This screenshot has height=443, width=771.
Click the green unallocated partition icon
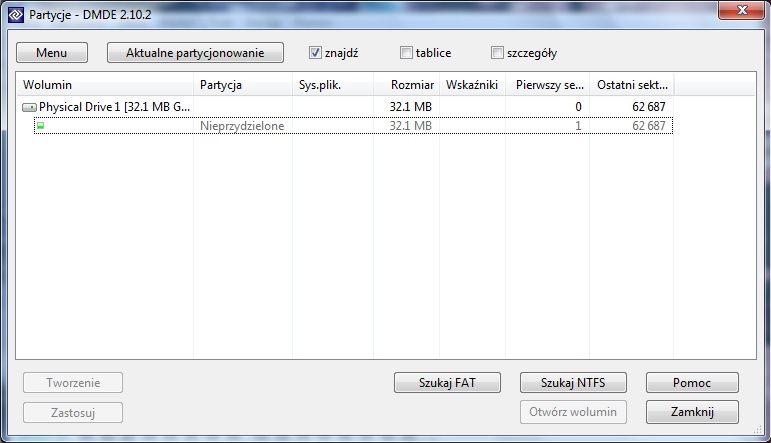(x=40, y=126)
